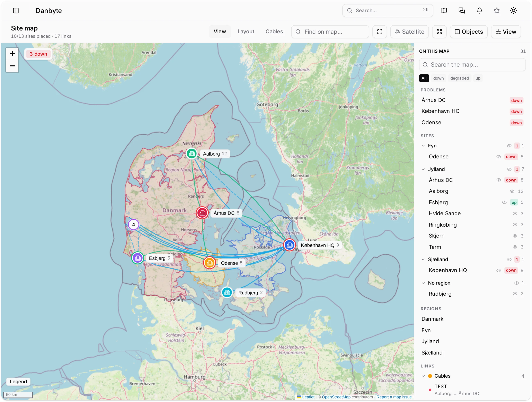Image resolution: width=532 pixels, height=402 pixels.
Task: Switch to the Layout tab
Action: coord(246,32)
